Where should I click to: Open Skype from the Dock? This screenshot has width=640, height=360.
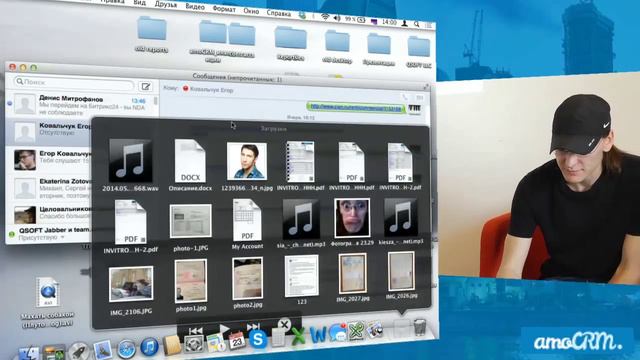[258, 339]
